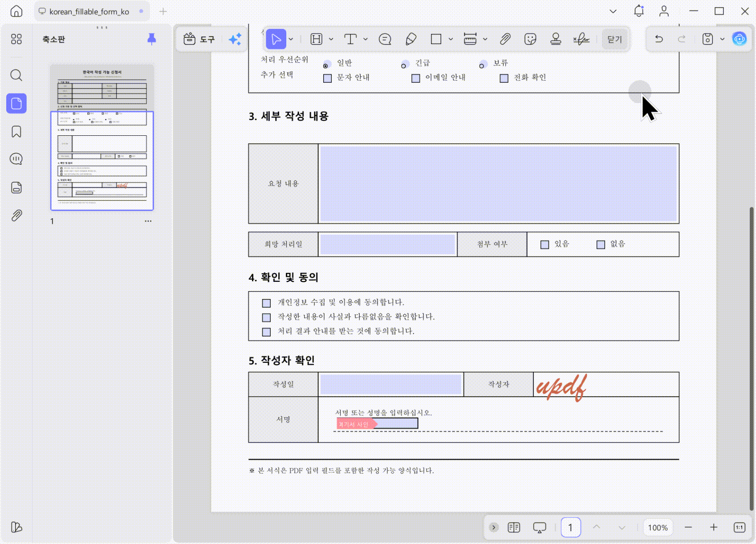
Task: Expand the save options dropdown arrow
Action: 722,39
